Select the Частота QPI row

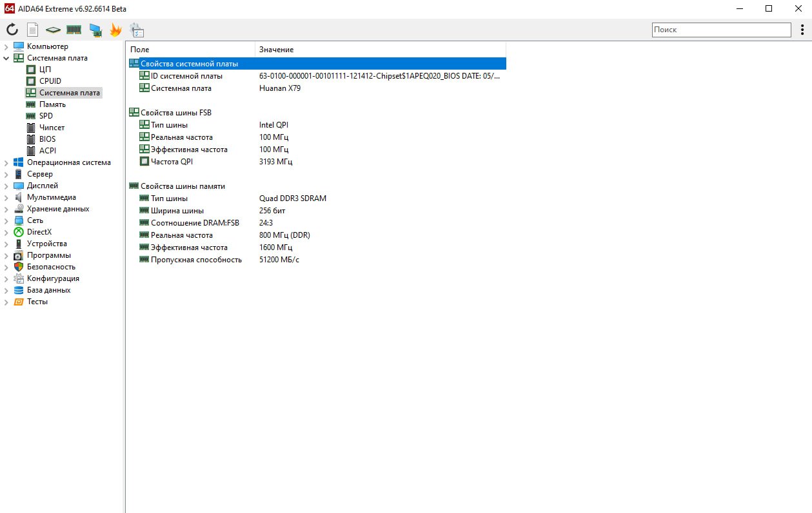172,162
